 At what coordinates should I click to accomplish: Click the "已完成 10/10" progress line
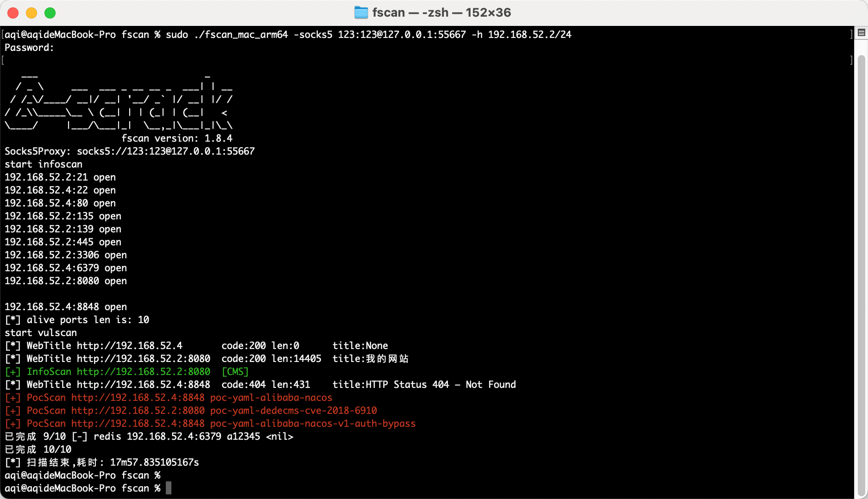(x=38, y=449)
